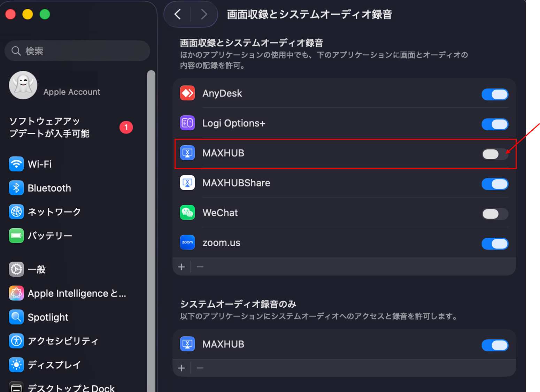Remove app with system audio minus button
This screenshot has height=392, width=540.
pyautogui.click(x=200, y=368)
